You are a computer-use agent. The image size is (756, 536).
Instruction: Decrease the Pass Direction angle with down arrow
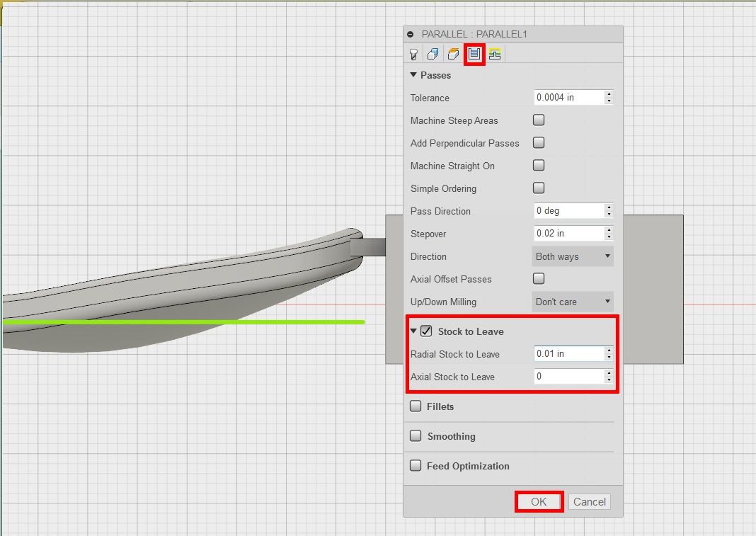[x=609, y=215]
